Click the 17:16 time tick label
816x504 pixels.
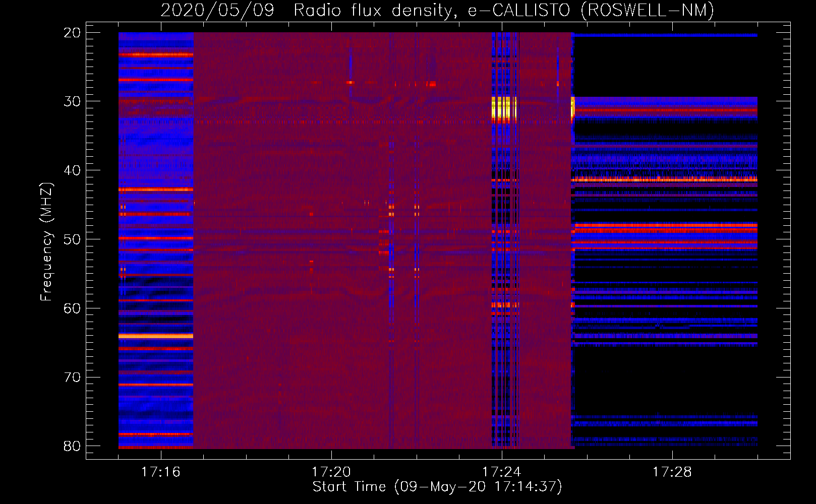(x=161, y=472)
